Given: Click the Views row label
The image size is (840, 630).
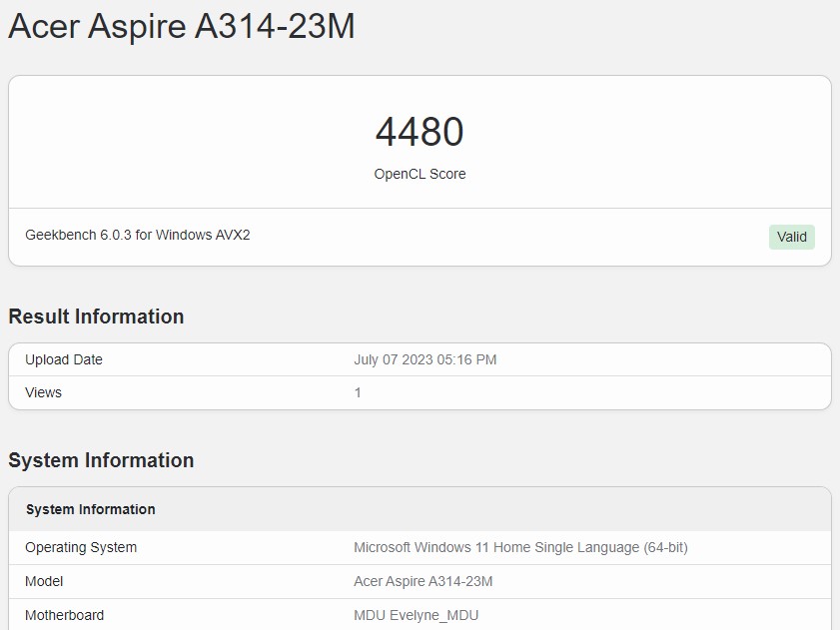Looking at the screenshot, I should 43,392.
